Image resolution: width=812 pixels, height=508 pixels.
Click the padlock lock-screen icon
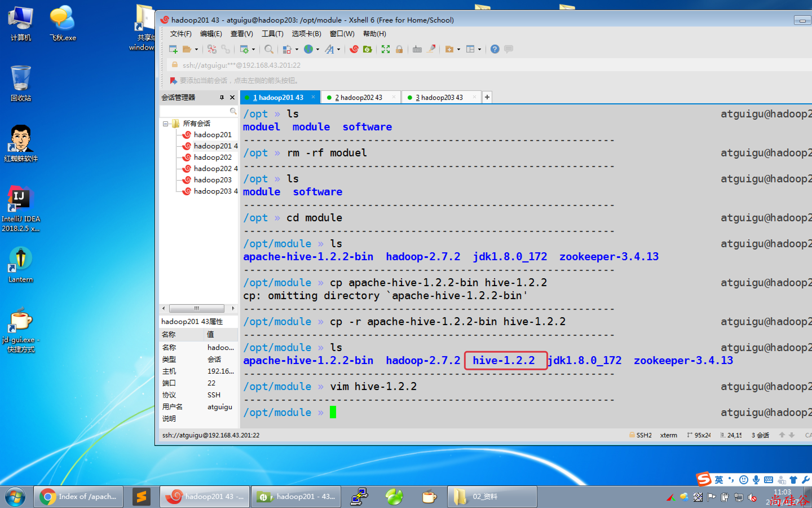point(399,49)
